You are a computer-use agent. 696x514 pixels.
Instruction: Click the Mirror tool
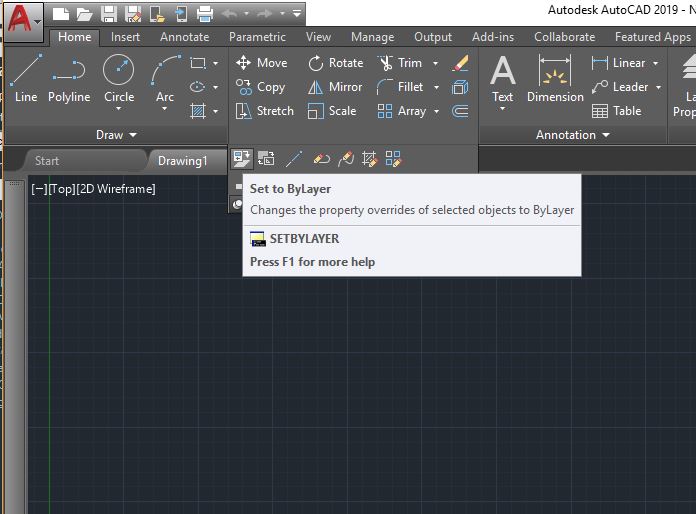click(335, 87)
